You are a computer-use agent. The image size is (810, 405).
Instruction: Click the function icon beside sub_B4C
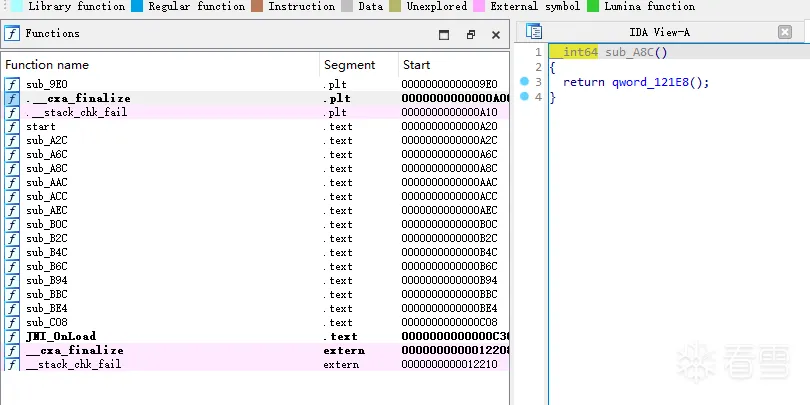coord(12,252)
